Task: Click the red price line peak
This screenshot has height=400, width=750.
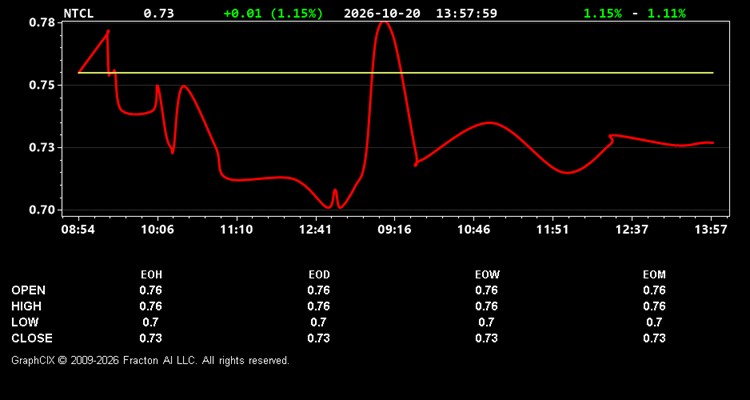Action: pos(384,22)
